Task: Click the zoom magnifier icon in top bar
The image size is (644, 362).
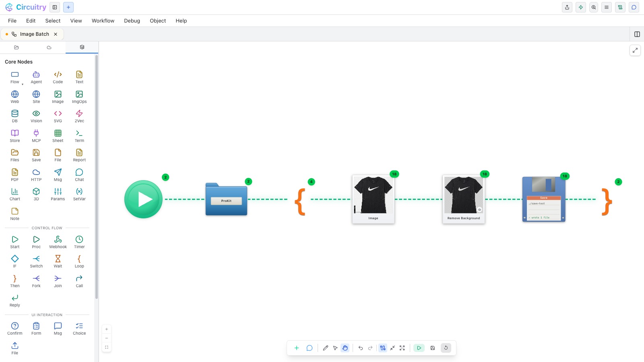Action: coord(594,7)
